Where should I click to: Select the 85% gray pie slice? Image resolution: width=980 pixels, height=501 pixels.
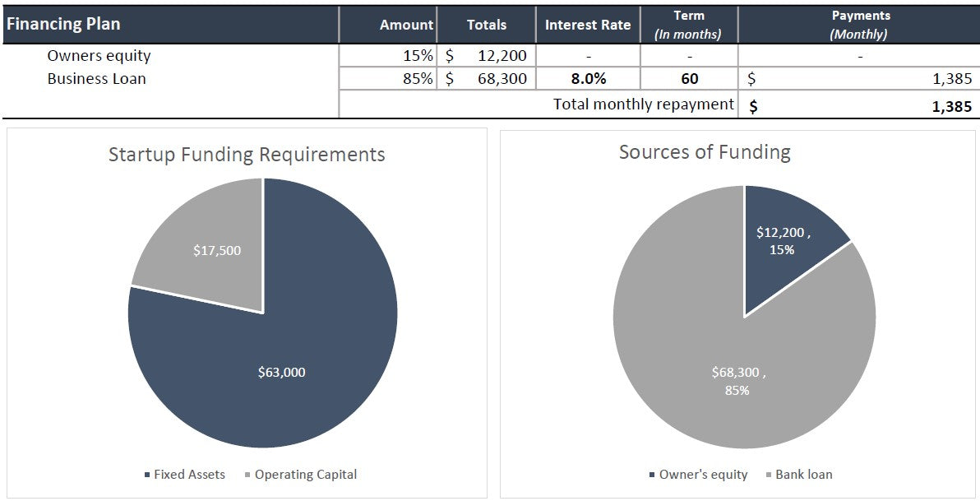[x=707, y=362]
